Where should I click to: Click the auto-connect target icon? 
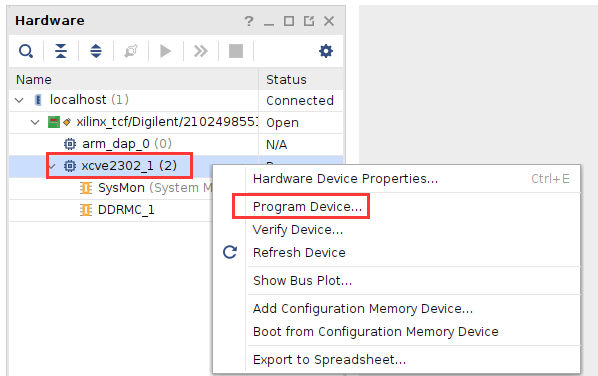tap(131, 51)
